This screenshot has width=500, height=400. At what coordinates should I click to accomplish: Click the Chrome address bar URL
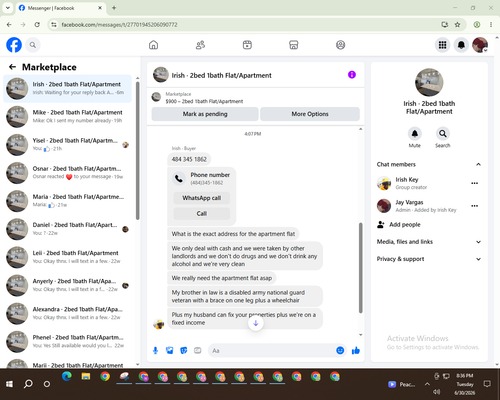(x=119, y=25)
